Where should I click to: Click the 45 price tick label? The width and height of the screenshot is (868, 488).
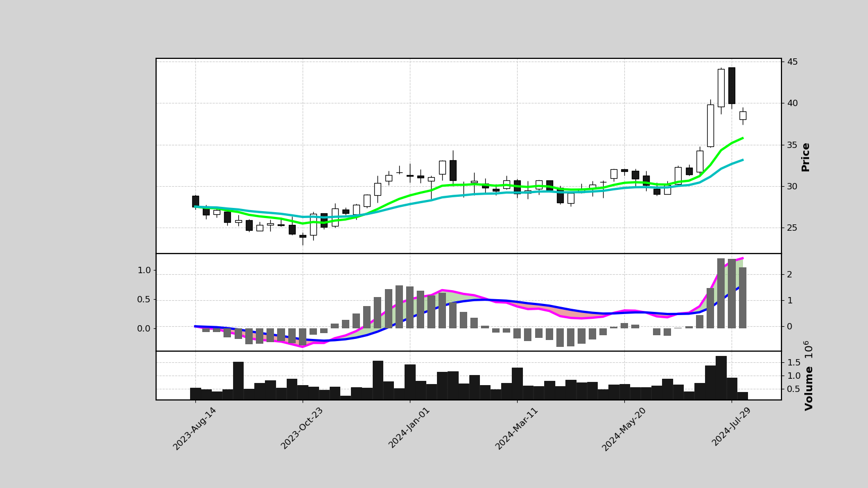coord(792,62)
